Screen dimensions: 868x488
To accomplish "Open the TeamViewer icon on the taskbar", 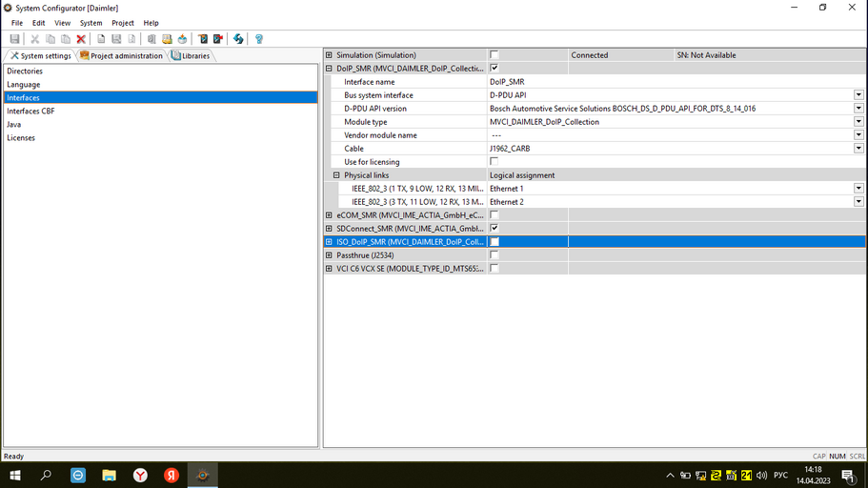I will (x=78, y=476).
